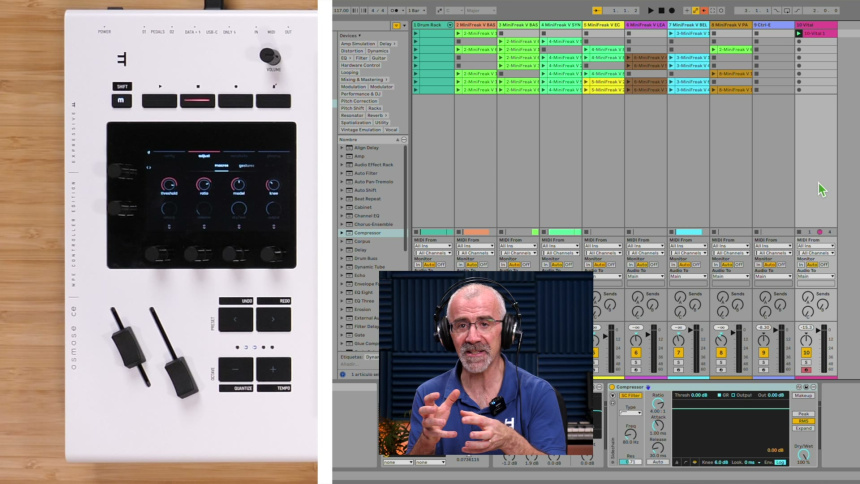The height and width of the screenshot is (484, 860).
Task: Toggle the orange automation arm button
Action: (704, 10)
